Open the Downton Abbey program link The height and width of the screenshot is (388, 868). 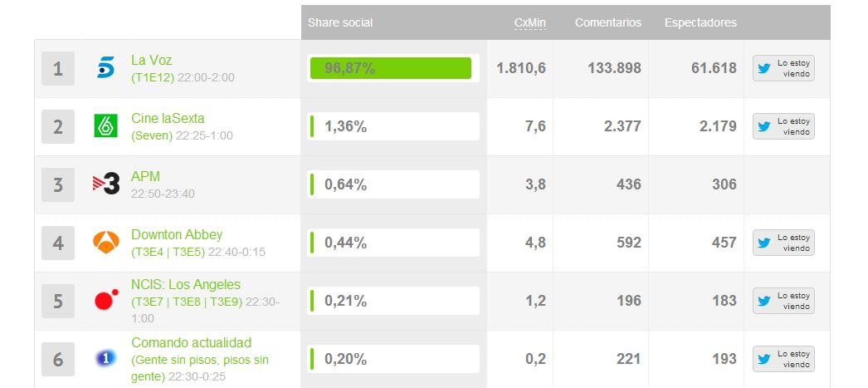(x=177, y=235)
